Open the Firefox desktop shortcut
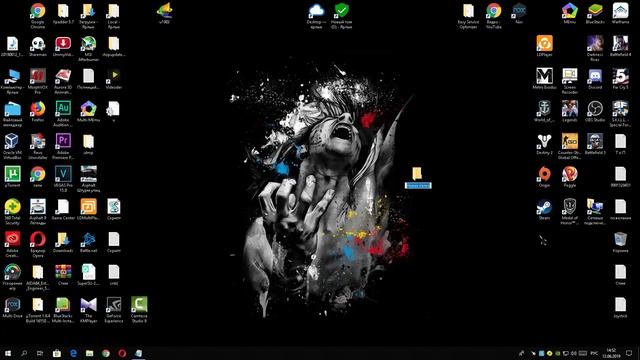Viewport: 640px width, 360px height. (x=38, y=111)
